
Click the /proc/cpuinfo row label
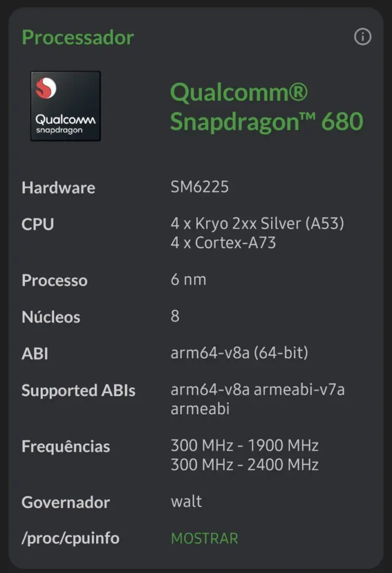pyautogui.click(x=69, y=538)
